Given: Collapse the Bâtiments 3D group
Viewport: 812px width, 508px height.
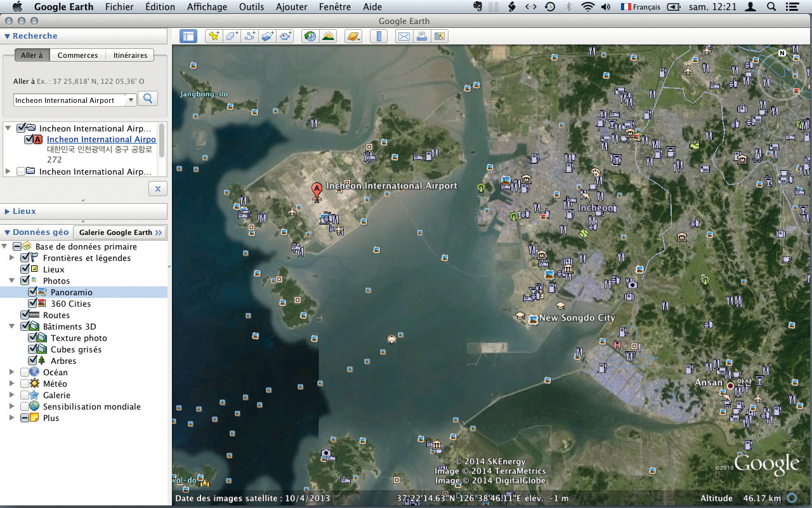Looking at the screenshot, I should pos(11,327).
